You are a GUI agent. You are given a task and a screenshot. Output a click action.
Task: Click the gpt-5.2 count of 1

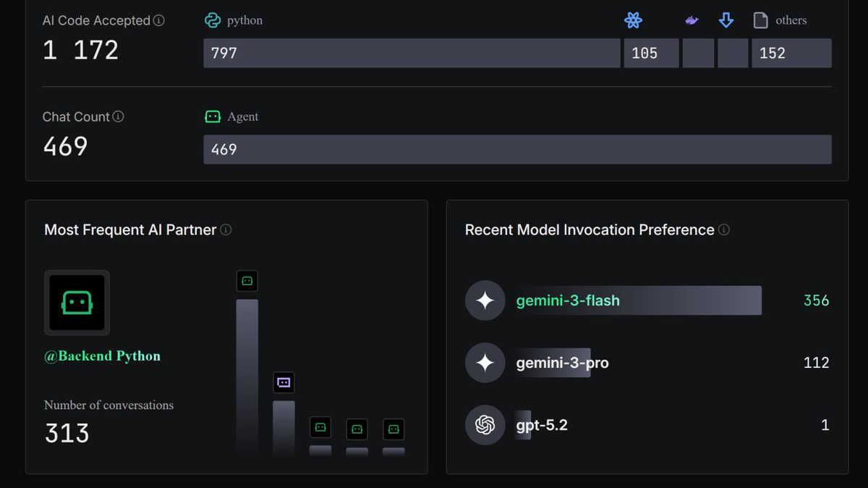[x=825, y=425]
